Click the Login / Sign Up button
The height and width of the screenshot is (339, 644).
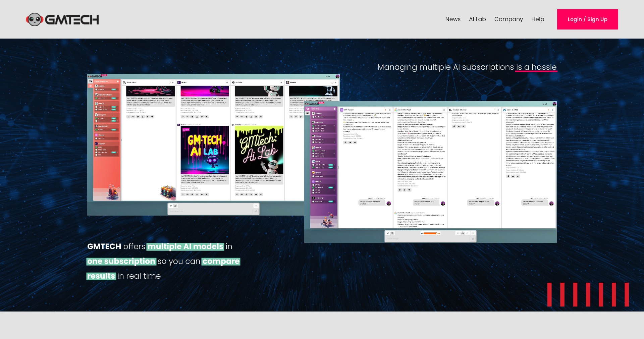pyautogui.click(x=587, y=19)
